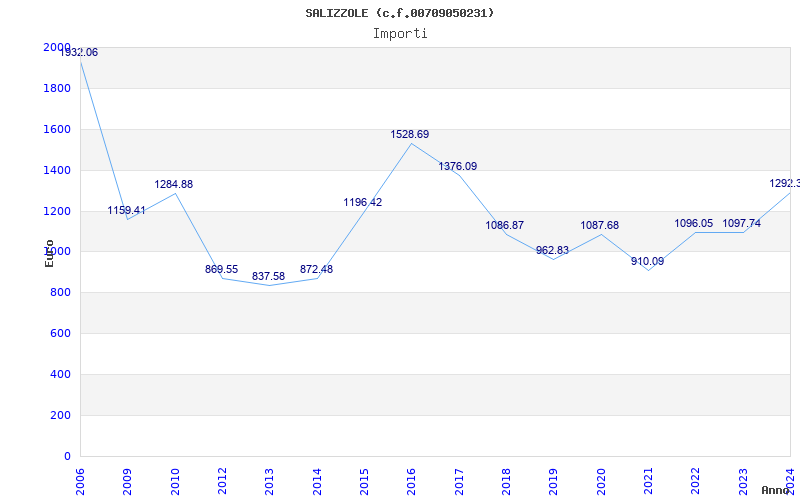Click the Euro y-axis title
The image size is (800, 500).
pyautogui.click(x=49, y=252)
